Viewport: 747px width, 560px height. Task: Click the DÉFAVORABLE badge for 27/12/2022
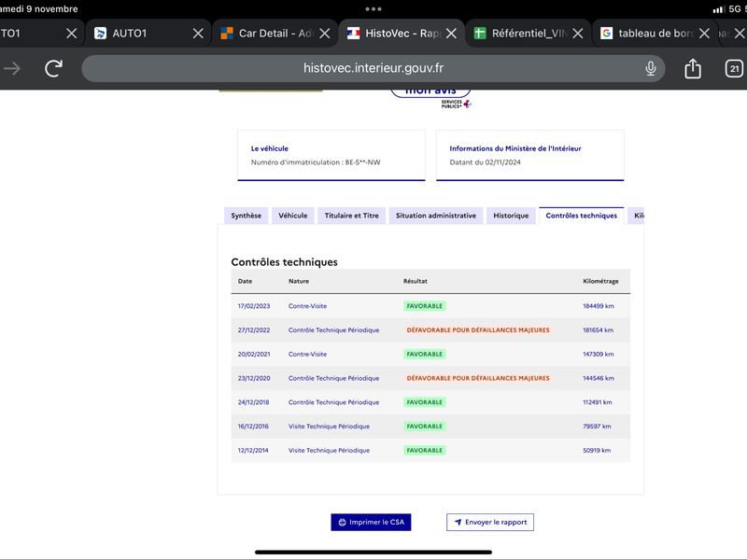click(478, 330)
